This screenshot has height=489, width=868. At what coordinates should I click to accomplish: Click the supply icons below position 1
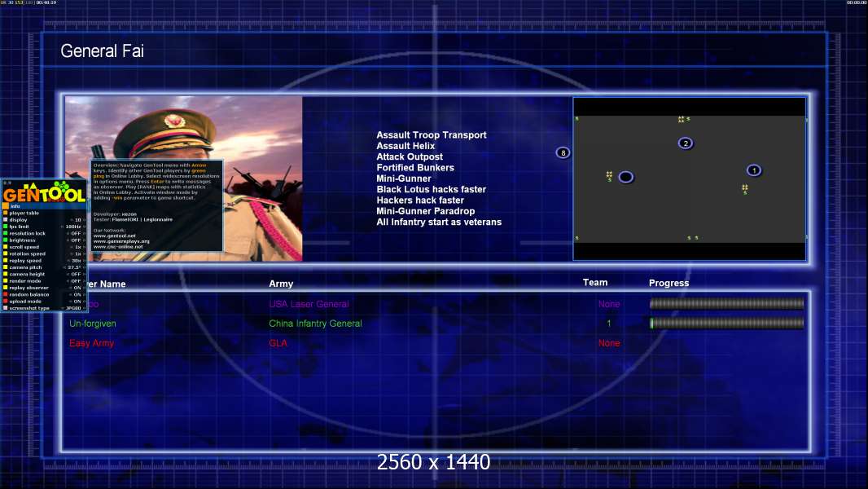pos(745,189)
